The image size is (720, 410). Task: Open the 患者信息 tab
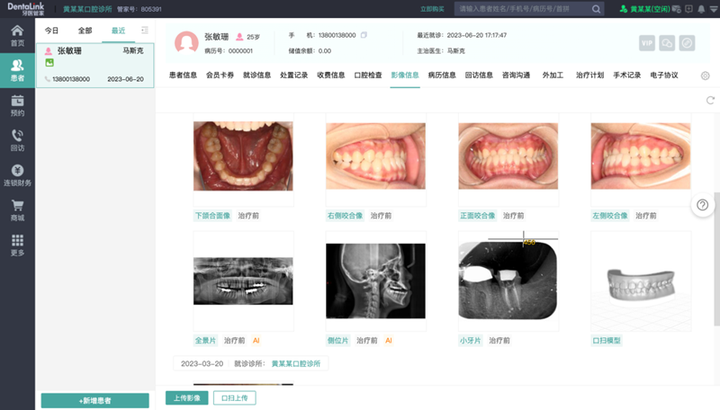click(183, 75)
